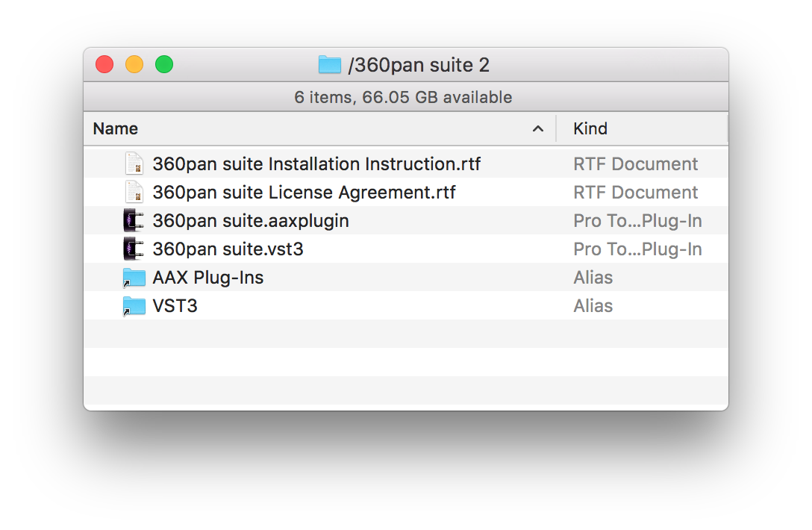Click the Pro To…Plug-In kind for aaxplugin row
The height and width of the screenshot is (530, 812).
[637, 221]
